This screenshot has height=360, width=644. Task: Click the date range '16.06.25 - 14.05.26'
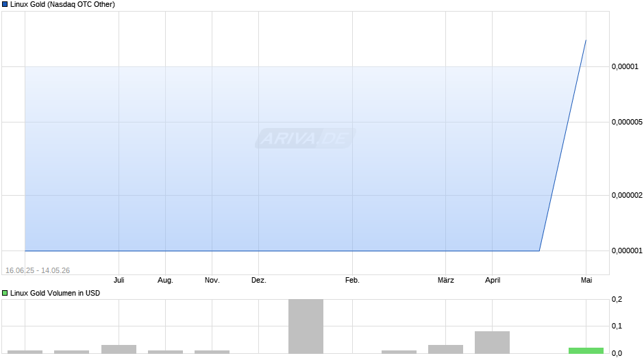pyautogui.click(x=38, y=270)
